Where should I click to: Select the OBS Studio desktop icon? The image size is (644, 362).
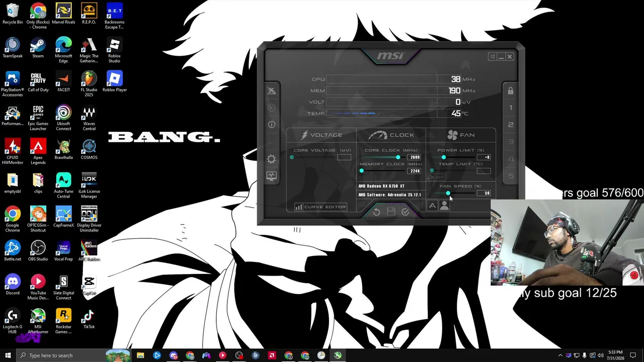click(x=38, y=251)
